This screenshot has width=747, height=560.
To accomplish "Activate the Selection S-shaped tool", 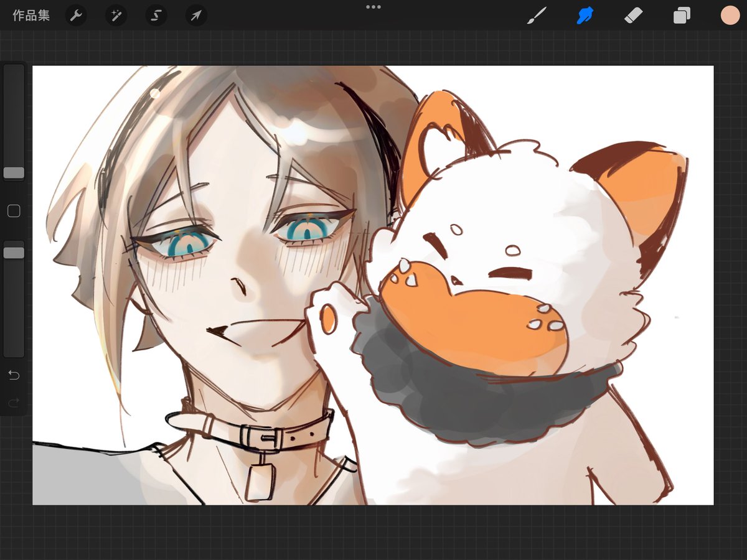I will coord(156,16).
